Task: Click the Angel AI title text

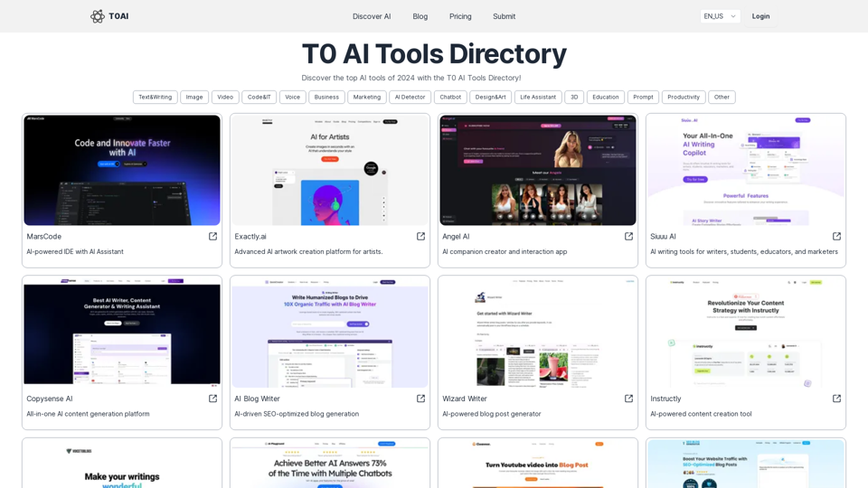Action: click(456, 236)
